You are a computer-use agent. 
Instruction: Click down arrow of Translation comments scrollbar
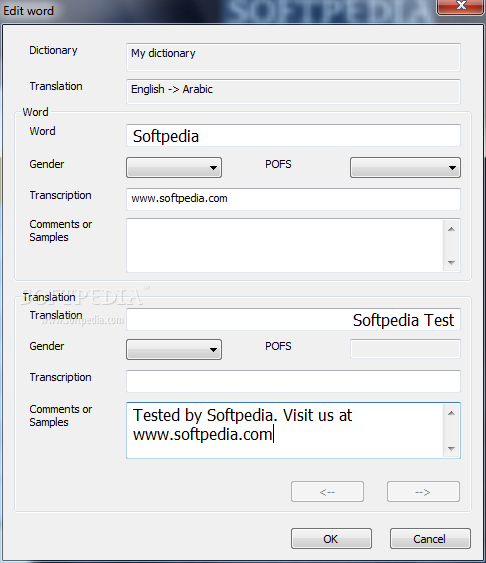click(452, 448)
